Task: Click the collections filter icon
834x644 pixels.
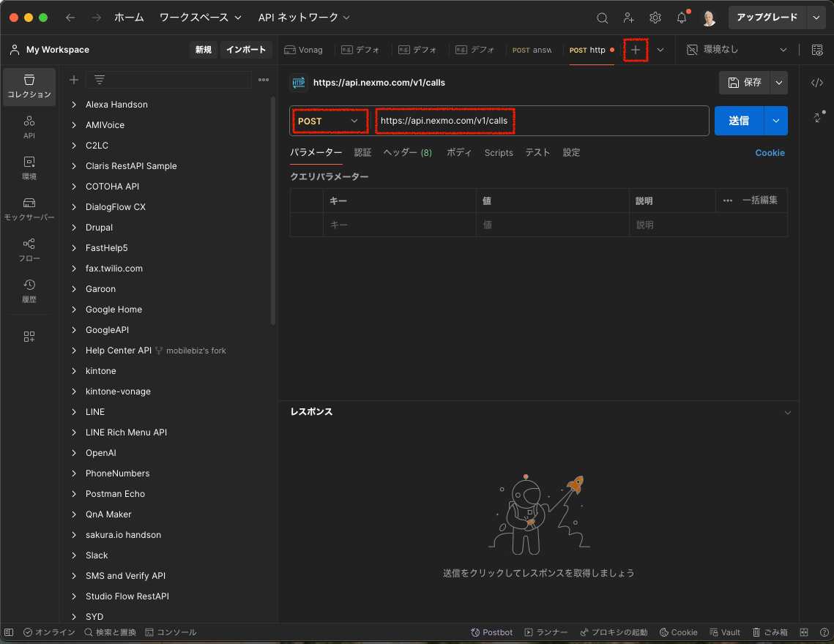Action: coord(100,80)
